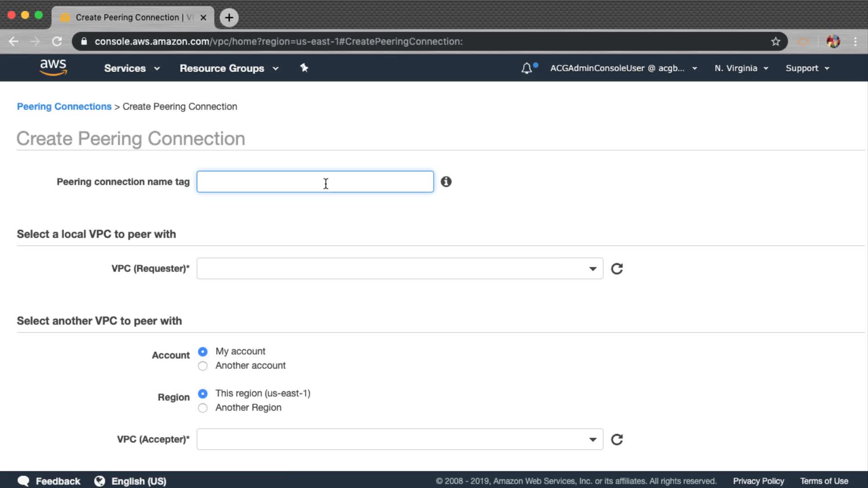Screen dimensions: 868x488
Task: Open the VPC (Accepter) dropdown
Action: (x=400, y=440)
